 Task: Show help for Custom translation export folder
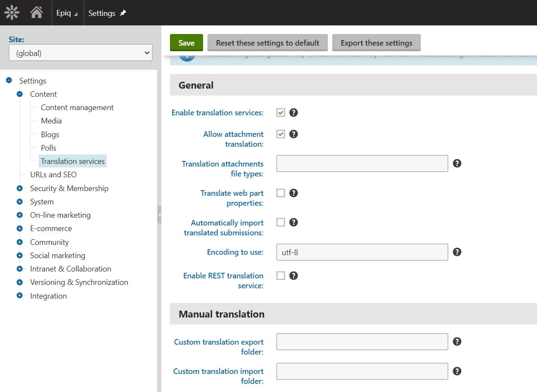(457, 342)
